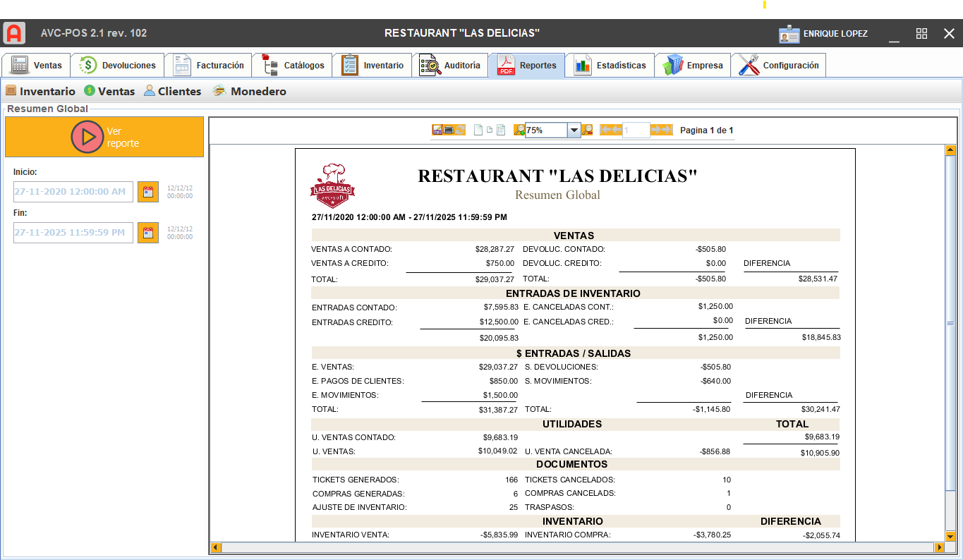Zoom in with the magnifier plus icon
963x560 pixels.
coord(520,130)
